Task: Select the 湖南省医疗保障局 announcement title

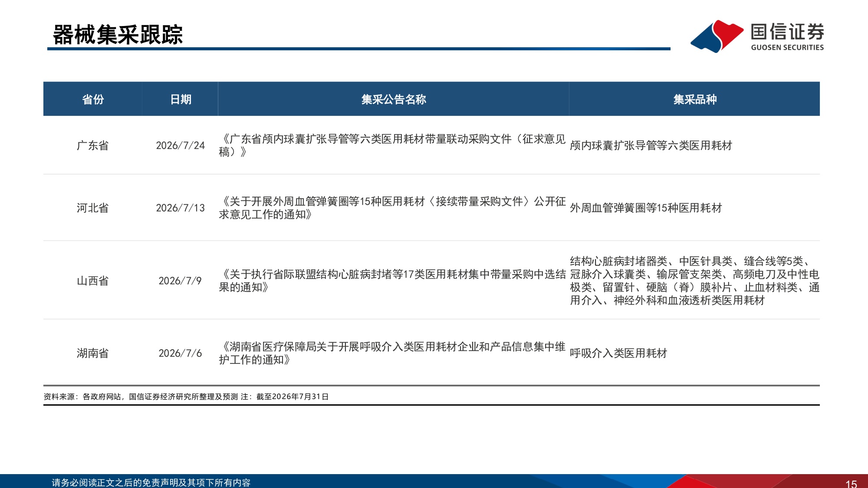Action: (x=392, y=353)
